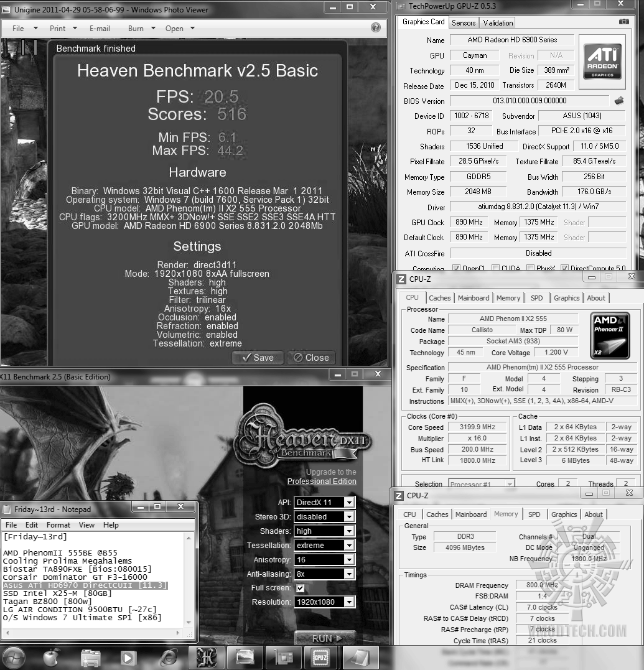
Task: Toggle CUDA checkbox in GPU-Z
Action: coord(495,268)
